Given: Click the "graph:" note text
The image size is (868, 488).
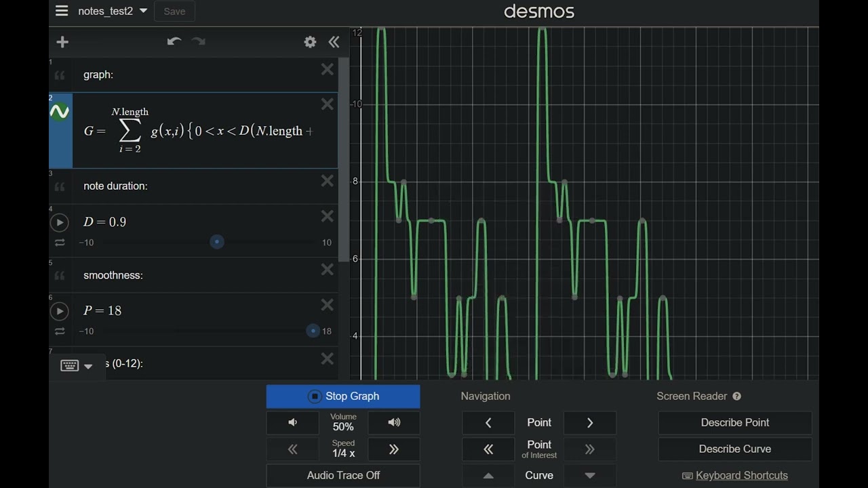Looking at the screenshot, I should (98, 75).
